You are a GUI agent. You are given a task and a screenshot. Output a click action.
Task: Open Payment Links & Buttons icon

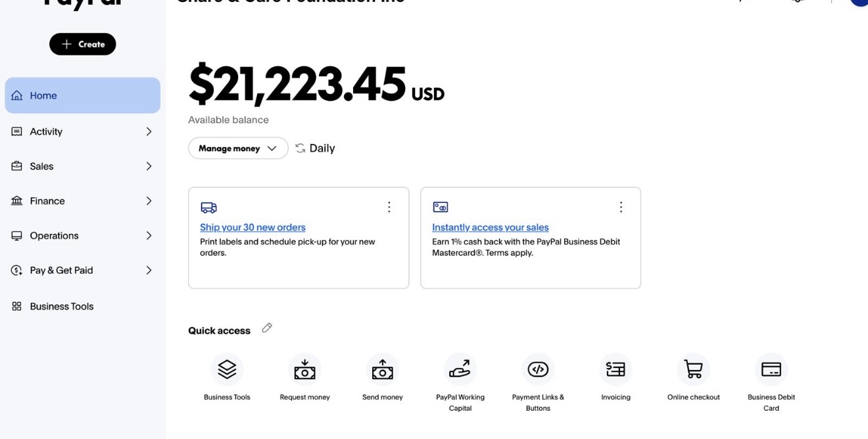tap(538, 370)
